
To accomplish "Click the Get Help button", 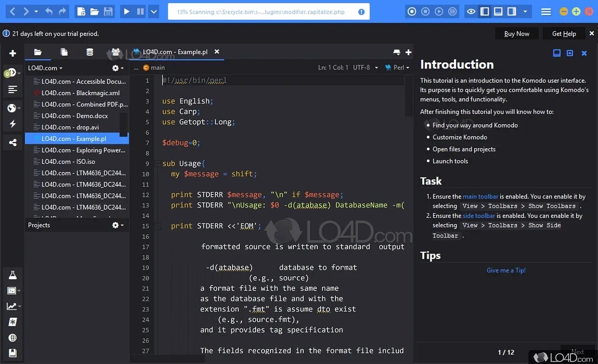I will 564,34.
